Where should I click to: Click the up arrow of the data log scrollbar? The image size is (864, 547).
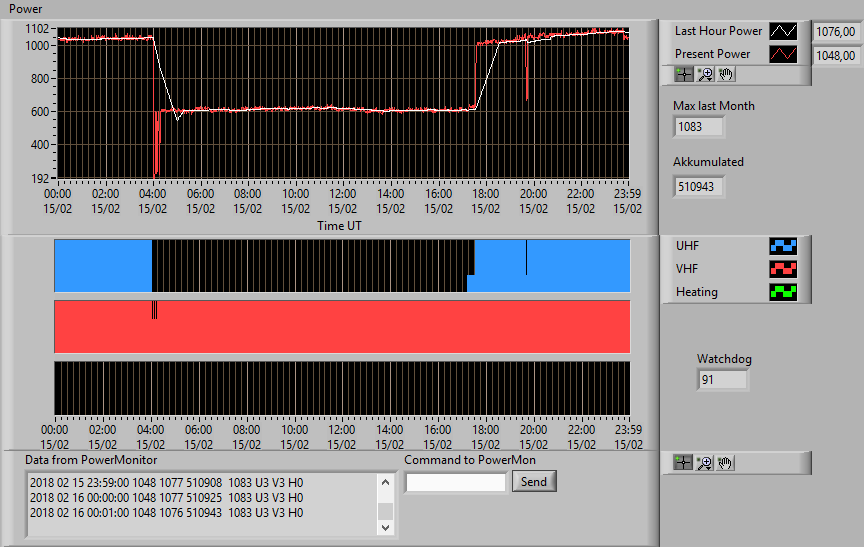(x=385, y=483)
